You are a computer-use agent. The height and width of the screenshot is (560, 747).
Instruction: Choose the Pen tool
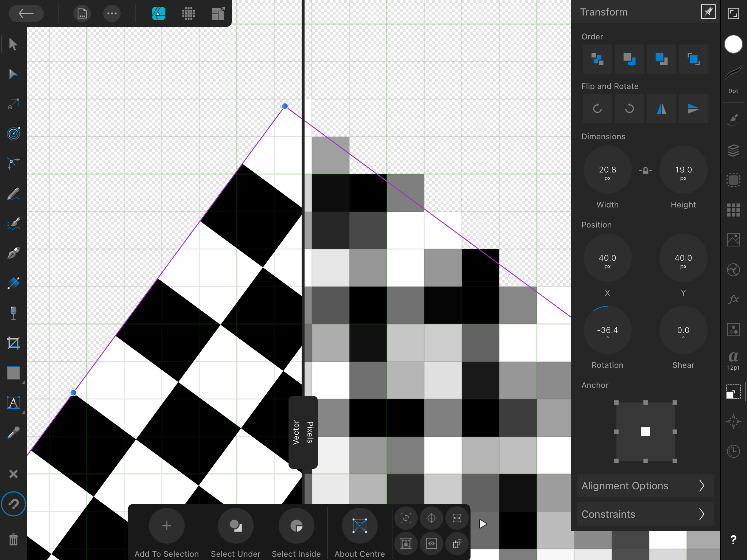[x=13, y=253]
